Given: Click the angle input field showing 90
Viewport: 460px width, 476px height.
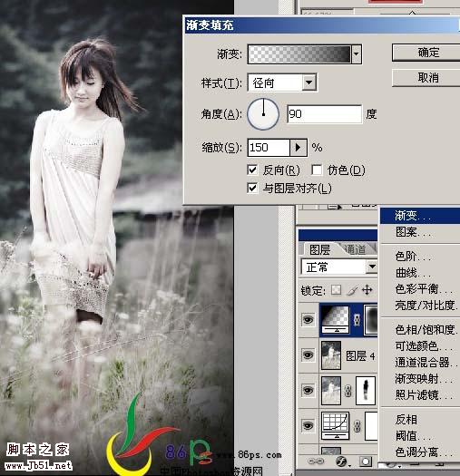Looking at the screenshot, I should (x=324, y=114).
